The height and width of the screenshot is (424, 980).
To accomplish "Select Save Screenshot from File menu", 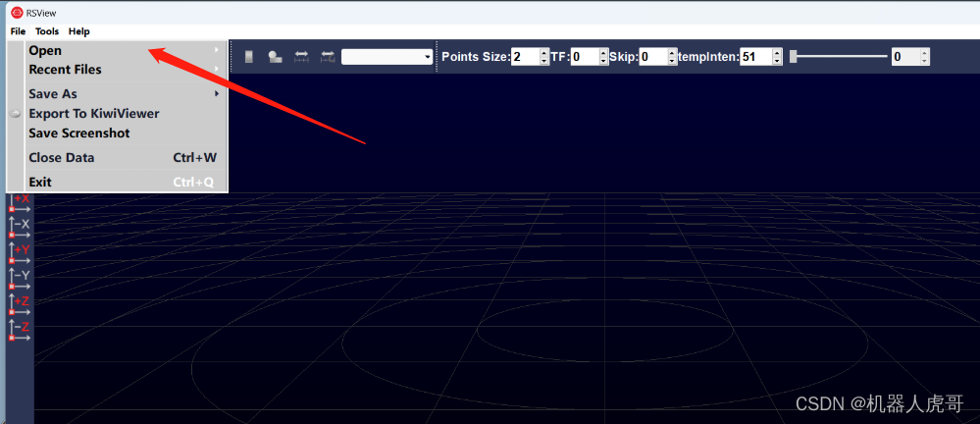I will [125, 133].
